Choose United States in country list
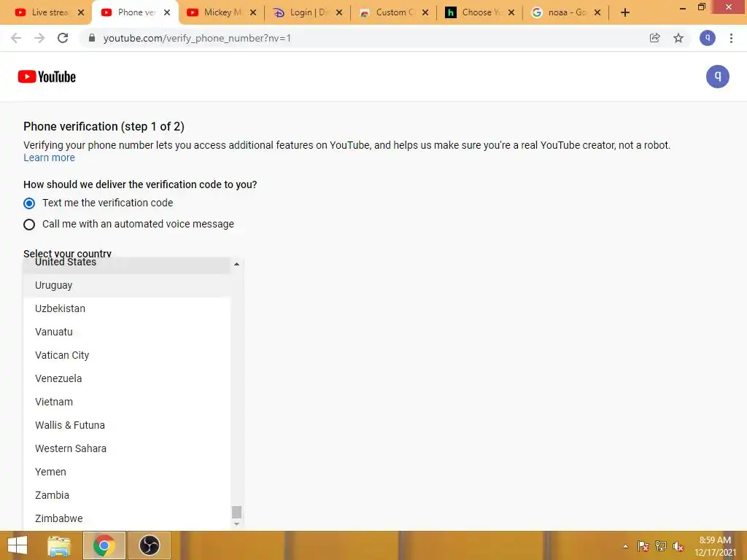Screen dimensions: 747x560 (127, 265)
